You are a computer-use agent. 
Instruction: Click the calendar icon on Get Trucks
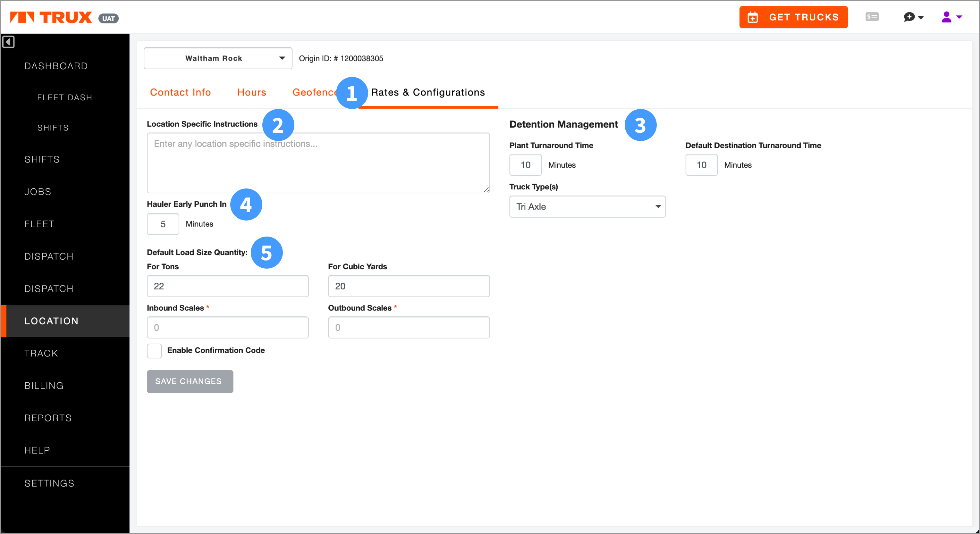coord(753,18)
